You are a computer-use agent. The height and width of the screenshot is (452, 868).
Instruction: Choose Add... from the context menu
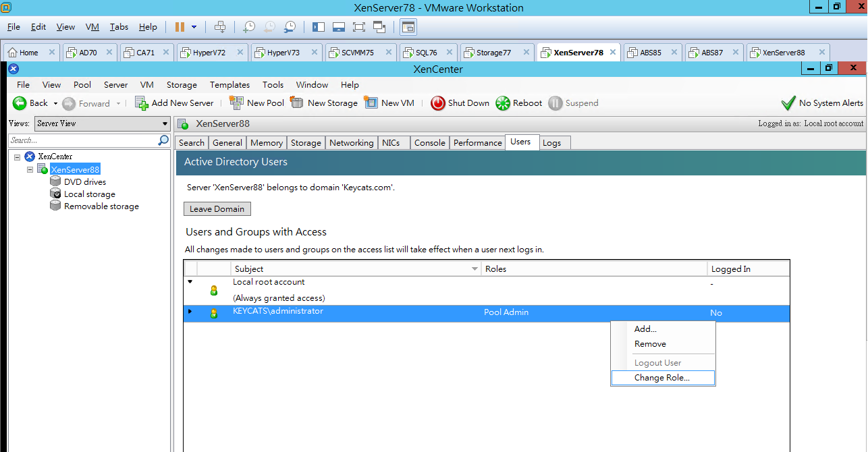pos(663,329)
